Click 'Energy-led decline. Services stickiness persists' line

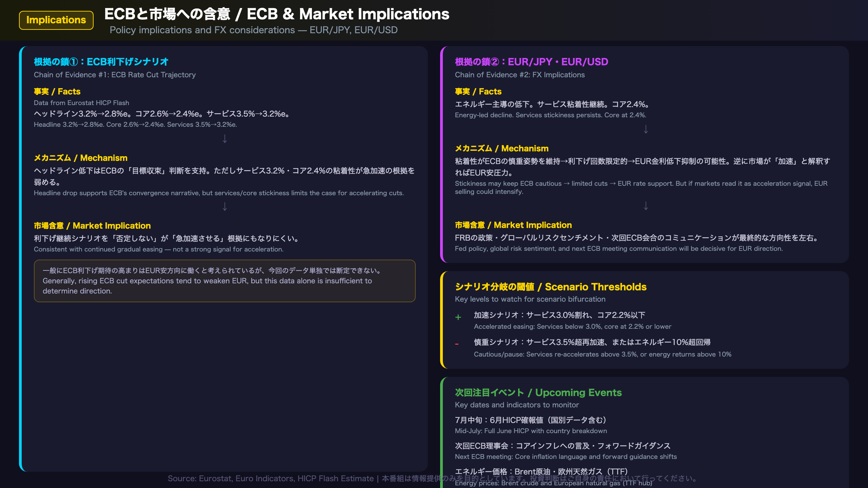point(551,115)
